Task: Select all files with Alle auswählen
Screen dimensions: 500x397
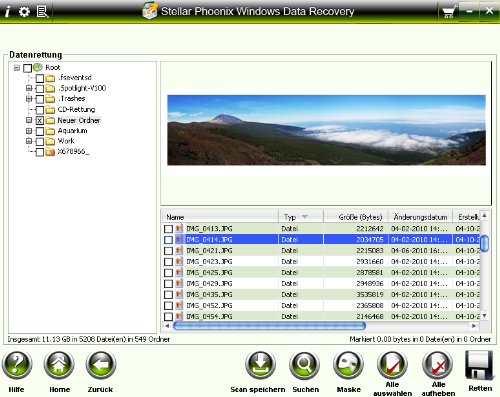Action: tap(392, 365)
